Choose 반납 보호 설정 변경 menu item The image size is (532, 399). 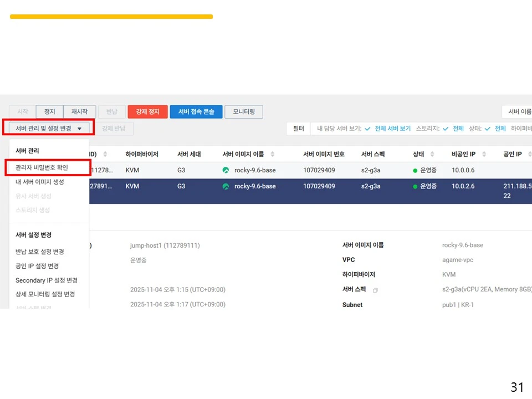click(40, 252)
